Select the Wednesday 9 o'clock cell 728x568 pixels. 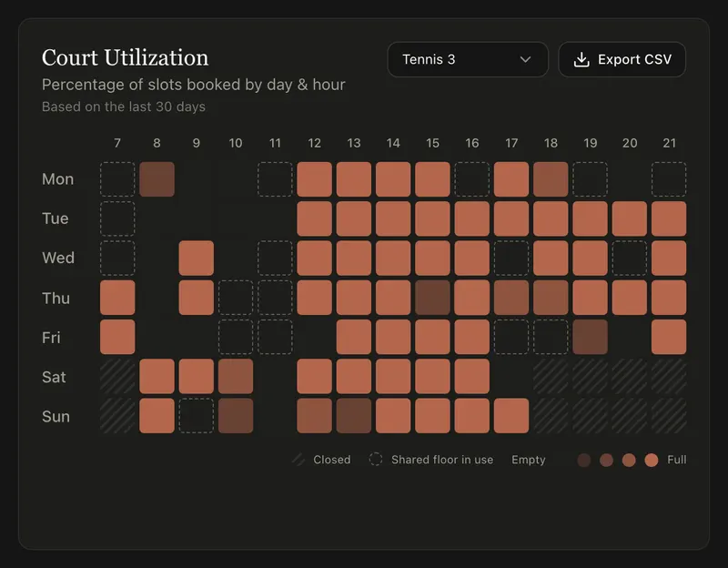197,259
